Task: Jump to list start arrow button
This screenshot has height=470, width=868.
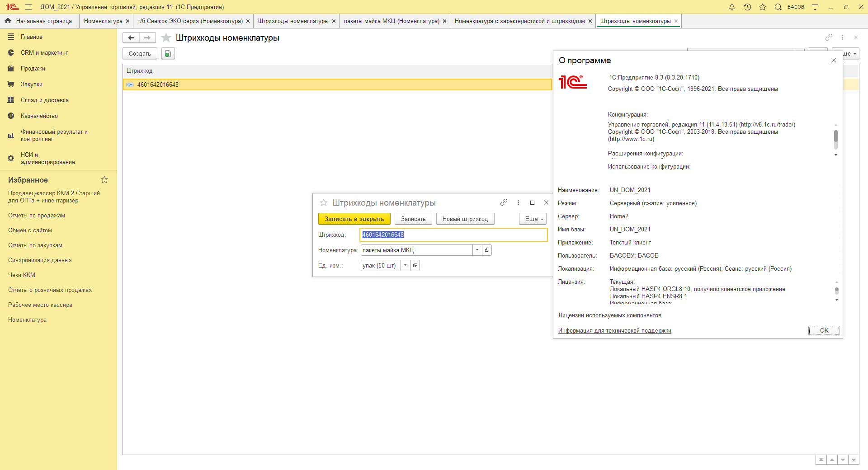Action: coord(821,460)
